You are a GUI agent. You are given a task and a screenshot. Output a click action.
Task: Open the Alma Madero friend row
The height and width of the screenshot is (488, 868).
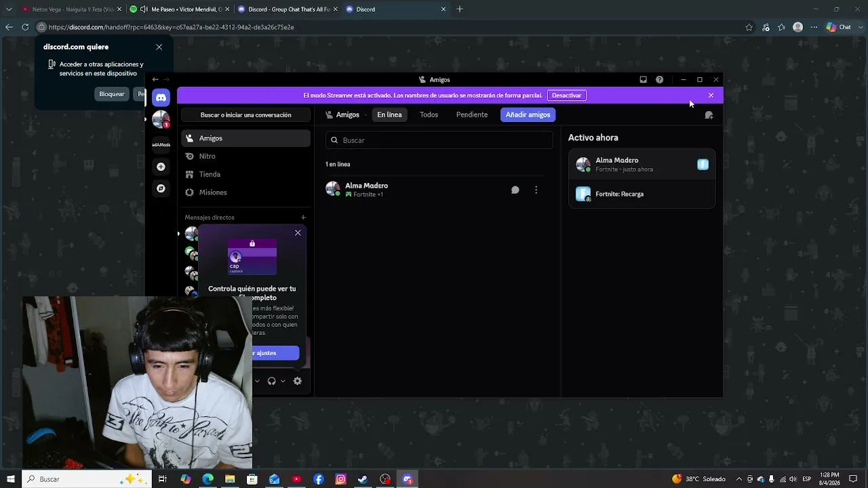[434, 190]
